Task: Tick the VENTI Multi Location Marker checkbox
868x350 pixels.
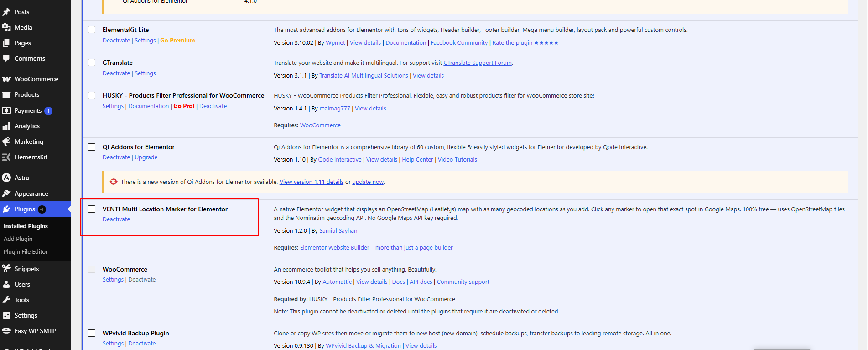Action: 92,209
